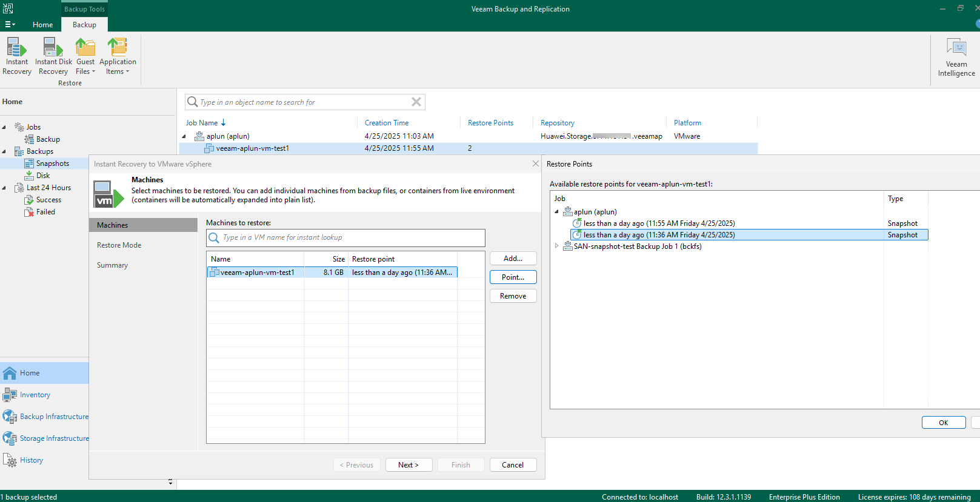This screenshot has width=980, height=502.
Task: Click the Add... button
Action: [513, 259]
